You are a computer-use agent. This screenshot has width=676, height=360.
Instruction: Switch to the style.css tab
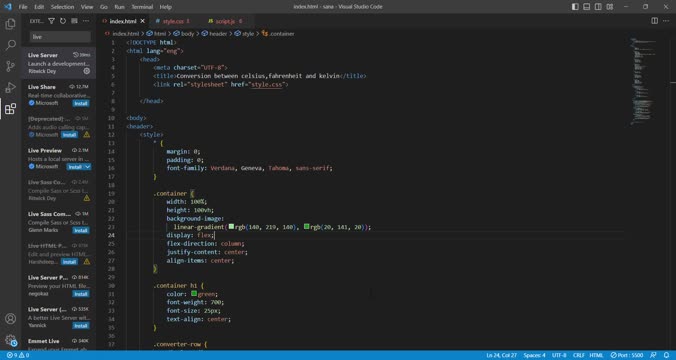click(x=173, y=21)
